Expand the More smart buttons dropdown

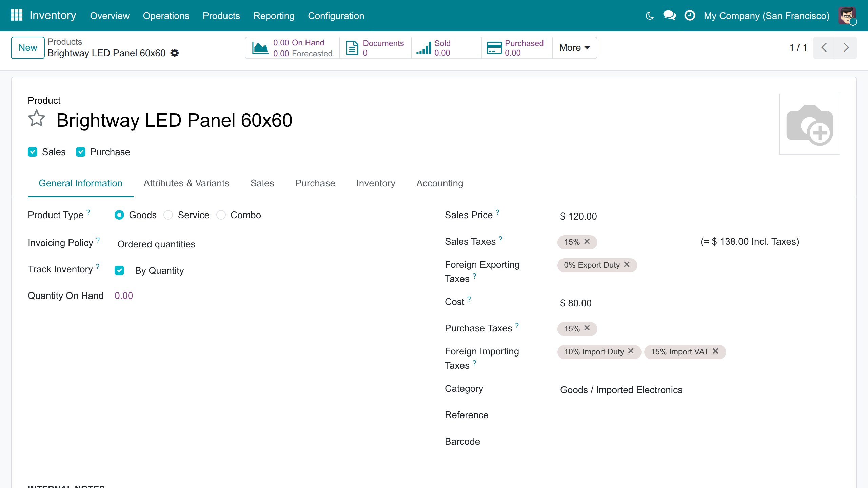(x=574, y=48)
